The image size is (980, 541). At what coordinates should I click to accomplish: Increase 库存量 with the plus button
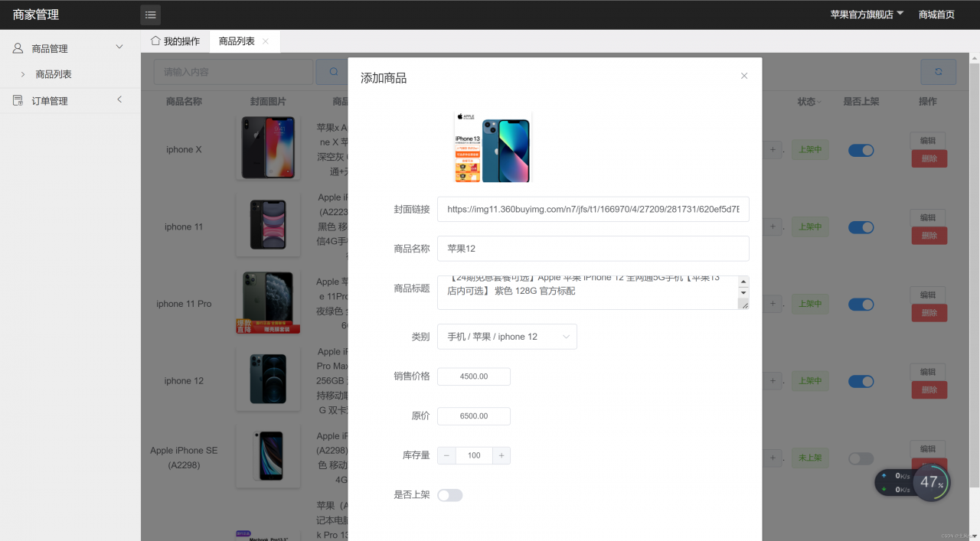(501, 455)
